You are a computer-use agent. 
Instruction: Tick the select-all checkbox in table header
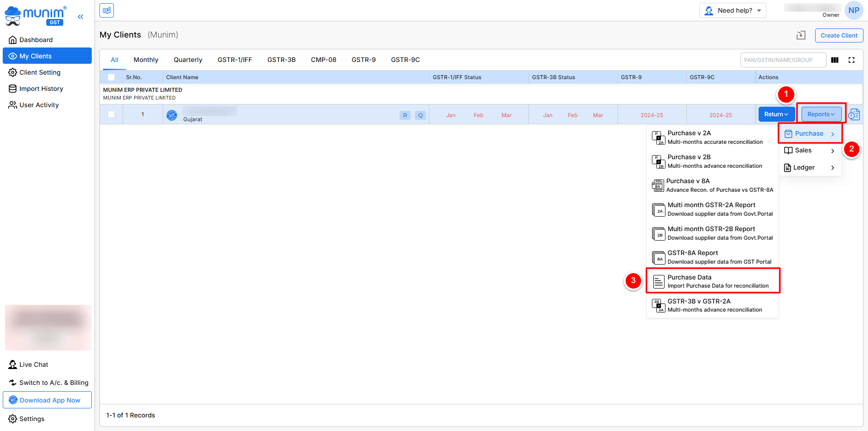click(x=111, y=77)
